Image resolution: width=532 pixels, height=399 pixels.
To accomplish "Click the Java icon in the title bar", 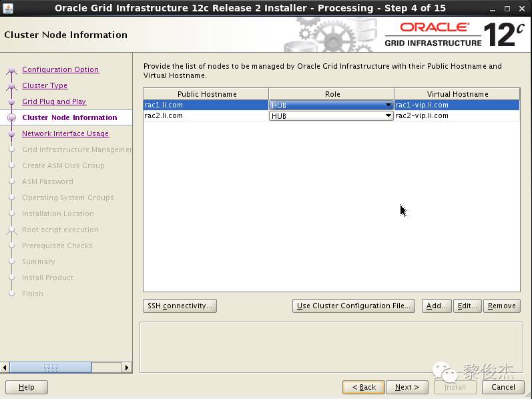I will point(8,8).
